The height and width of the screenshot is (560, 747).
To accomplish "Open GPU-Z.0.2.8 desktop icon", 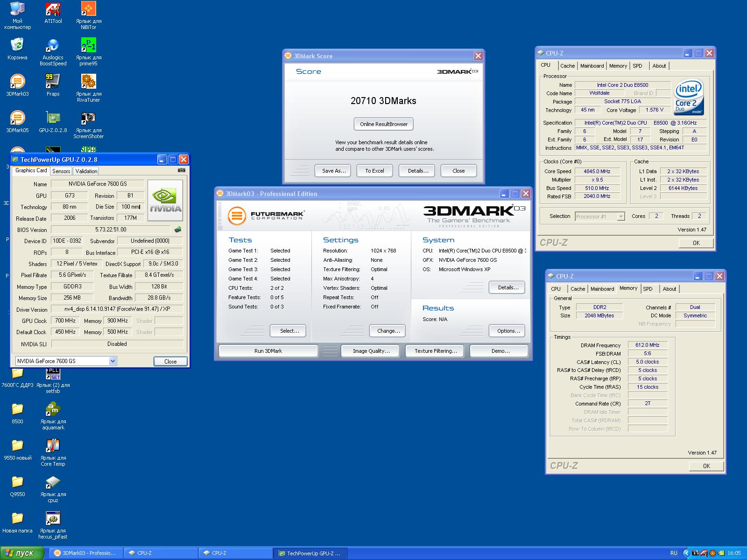I will (53, 121).
